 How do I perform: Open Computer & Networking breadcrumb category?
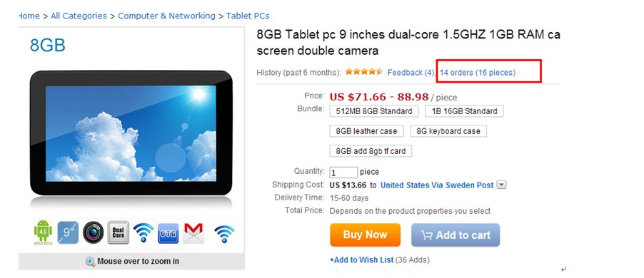point(166,16)
